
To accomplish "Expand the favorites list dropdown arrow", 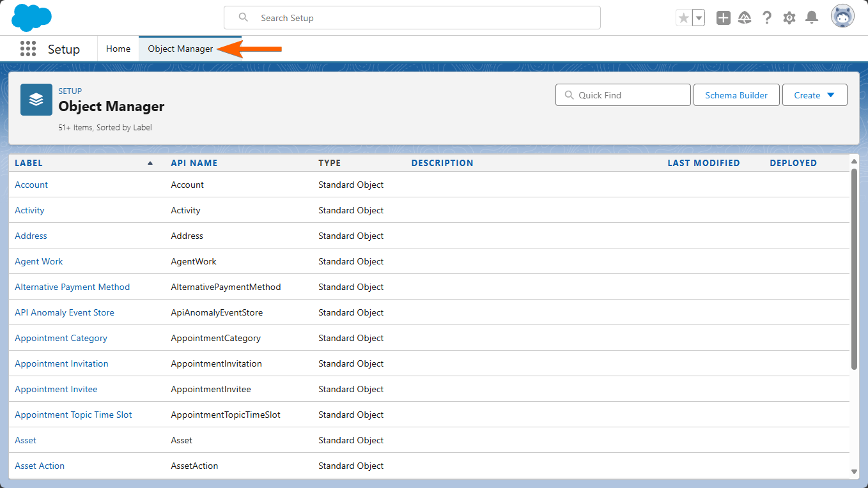I will [x=699, y=18].
